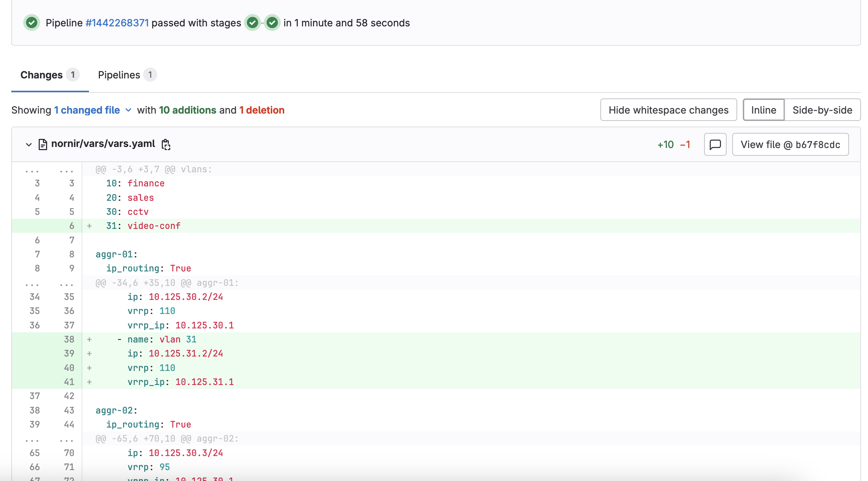Switch to Inline diff view
The image size is (868, 481).
763,110
